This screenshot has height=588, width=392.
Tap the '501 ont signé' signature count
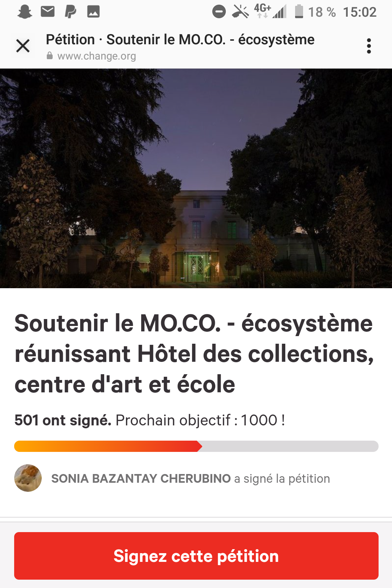pos(63,420)
